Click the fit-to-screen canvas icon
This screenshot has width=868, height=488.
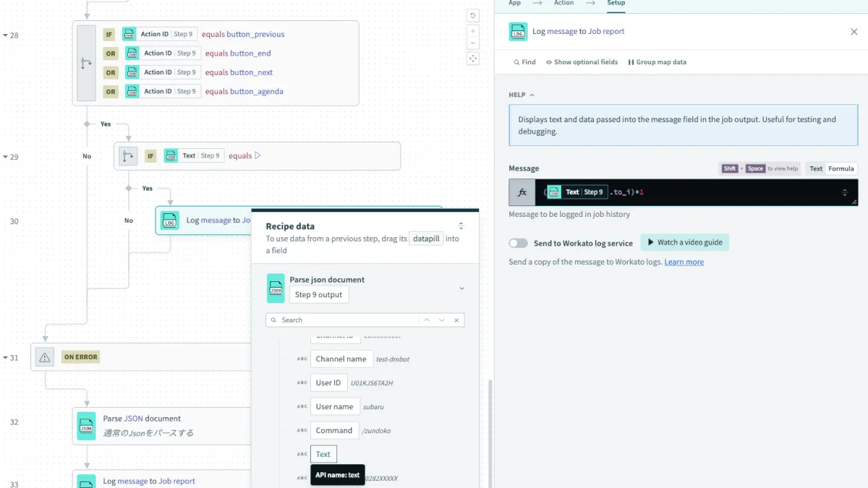pyautogui.click(x=473, y=59)
